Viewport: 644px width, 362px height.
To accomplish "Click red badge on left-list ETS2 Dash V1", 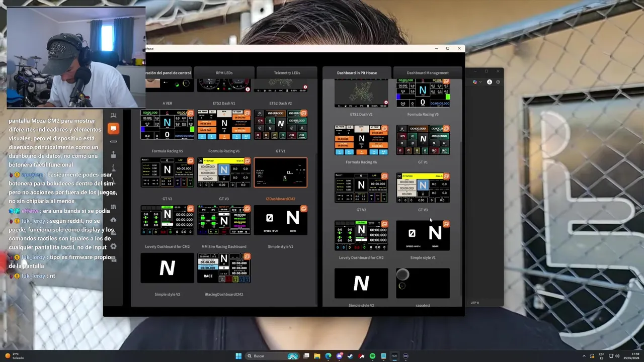I will coord(247,89).
